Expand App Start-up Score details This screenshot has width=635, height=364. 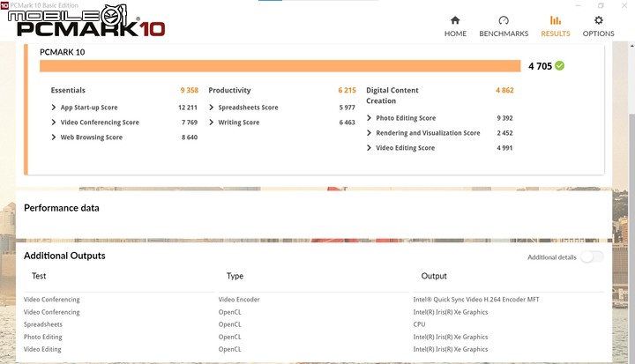pos(54,108)
